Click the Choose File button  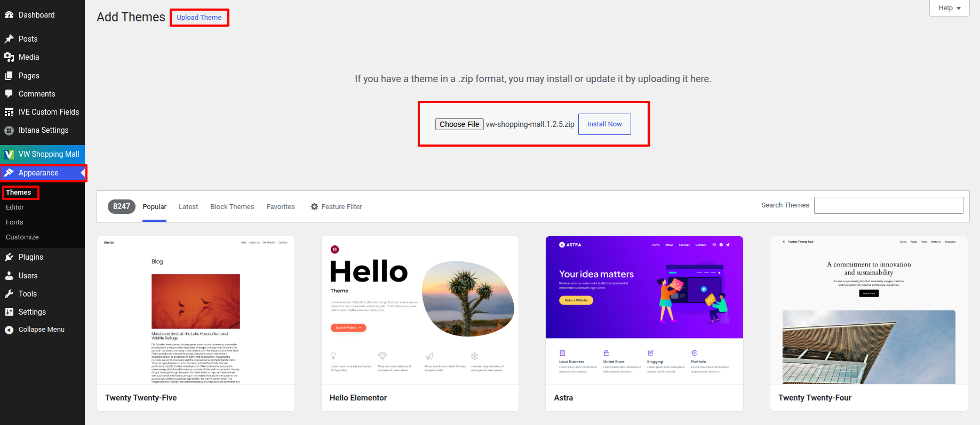pos(459,124)
